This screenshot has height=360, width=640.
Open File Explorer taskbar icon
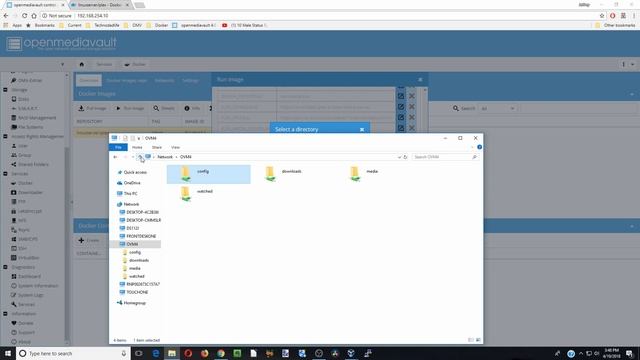point(172,353)
